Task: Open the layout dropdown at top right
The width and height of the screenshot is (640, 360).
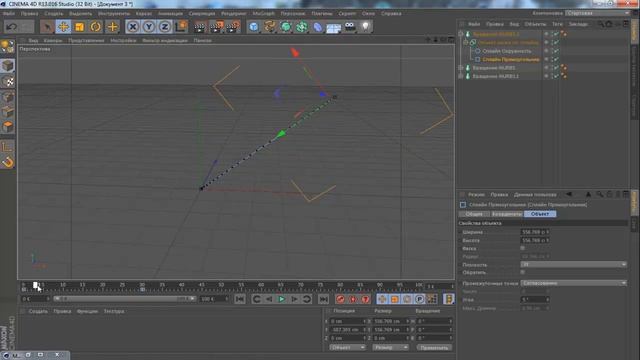Action: pos(598,13)
